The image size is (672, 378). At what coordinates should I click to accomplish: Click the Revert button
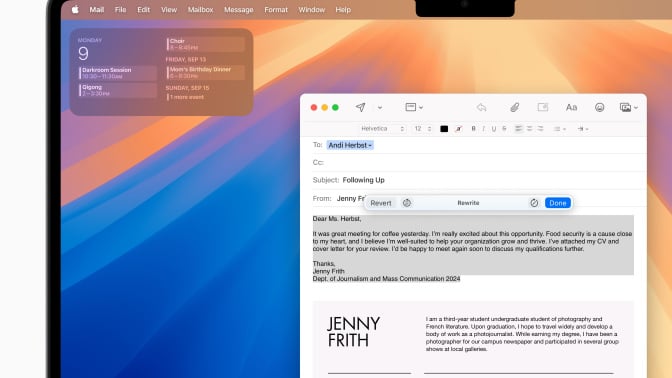tap(381, 203)
